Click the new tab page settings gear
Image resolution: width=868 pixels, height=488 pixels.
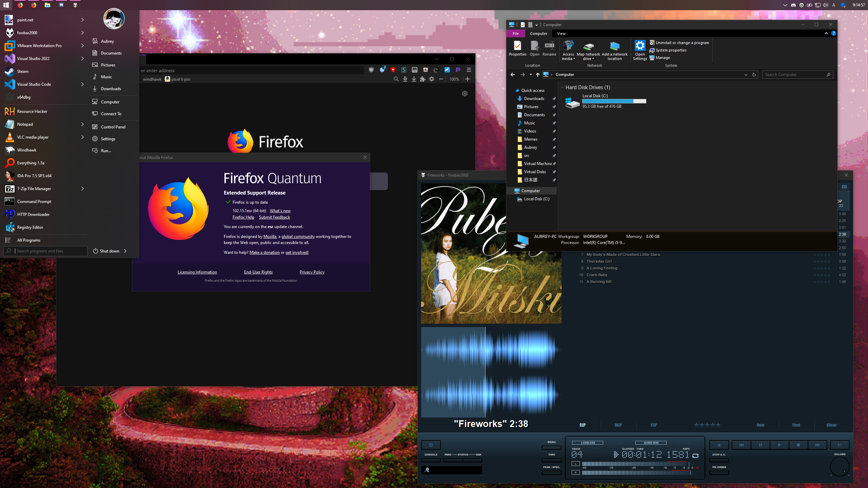point(465,94)
